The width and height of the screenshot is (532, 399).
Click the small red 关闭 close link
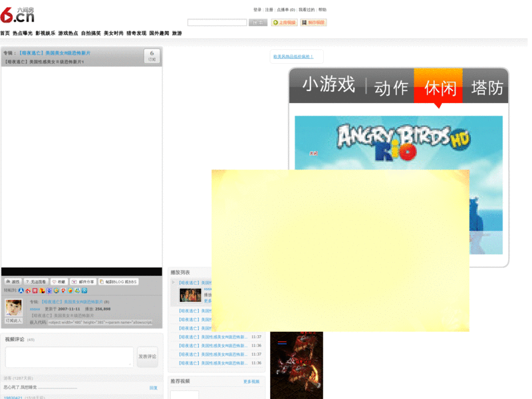(313, 154)
